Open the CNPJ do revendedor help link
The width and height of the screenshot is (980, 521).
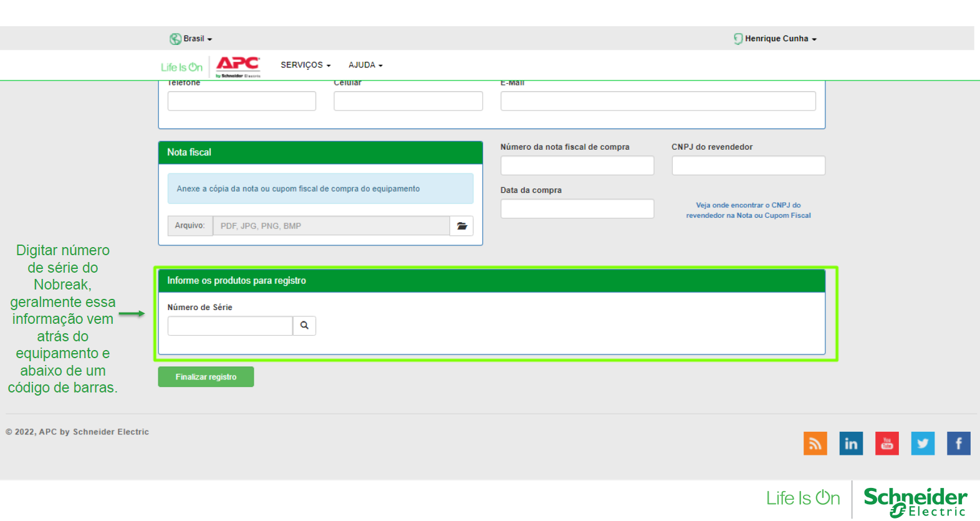pyautogui.click(x=749, y=210)
